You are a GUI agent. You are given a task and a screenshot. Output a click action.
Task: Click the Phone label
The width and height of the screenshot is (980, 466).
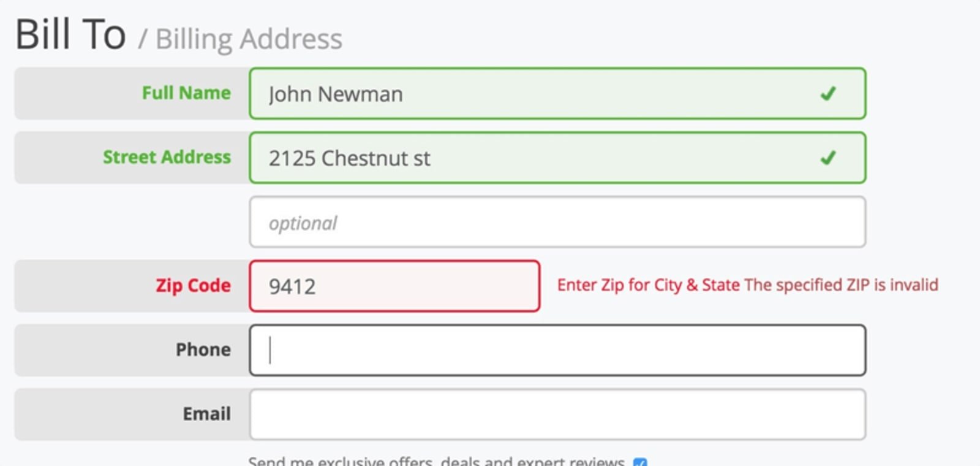pyautogui.click(x=203, y=349)
